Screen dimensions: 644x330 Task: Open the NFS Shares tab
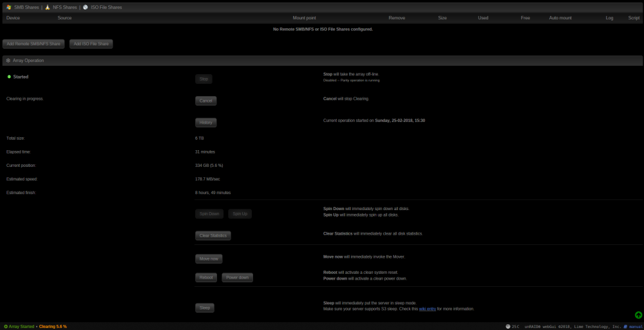65,7
